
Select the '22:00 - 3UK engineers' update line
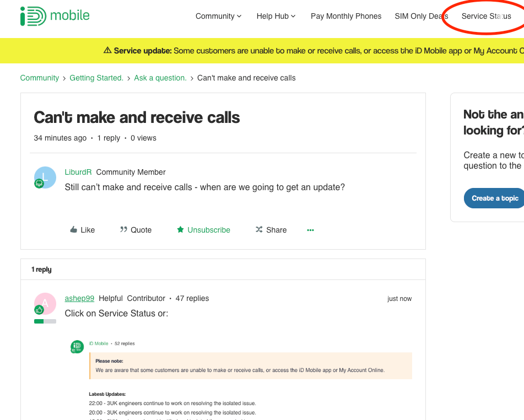[x=172, y=403]
